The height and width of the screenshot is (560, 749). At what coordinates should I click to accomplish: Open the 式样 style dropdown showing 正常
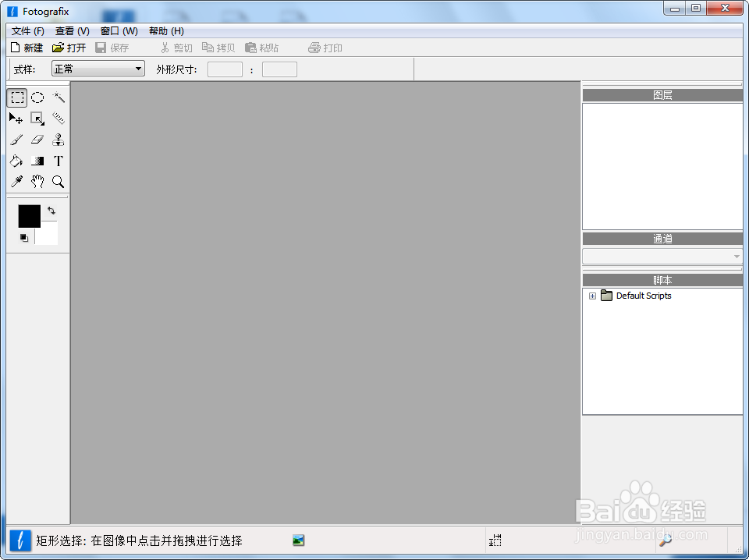98,69
